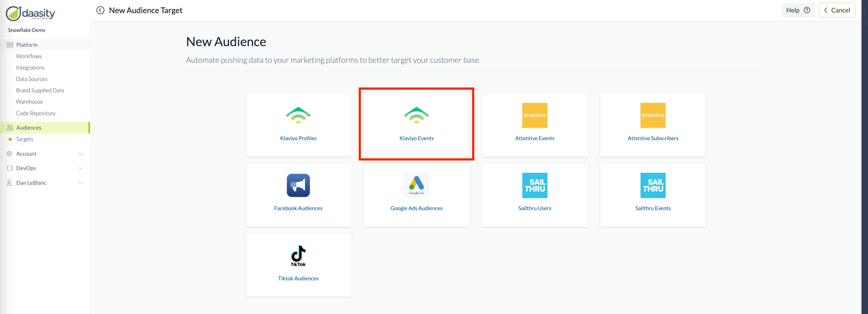This screenshot has width=868, height=314.
Task: Expand the DevOps section chevron
Action: [81, 168]
